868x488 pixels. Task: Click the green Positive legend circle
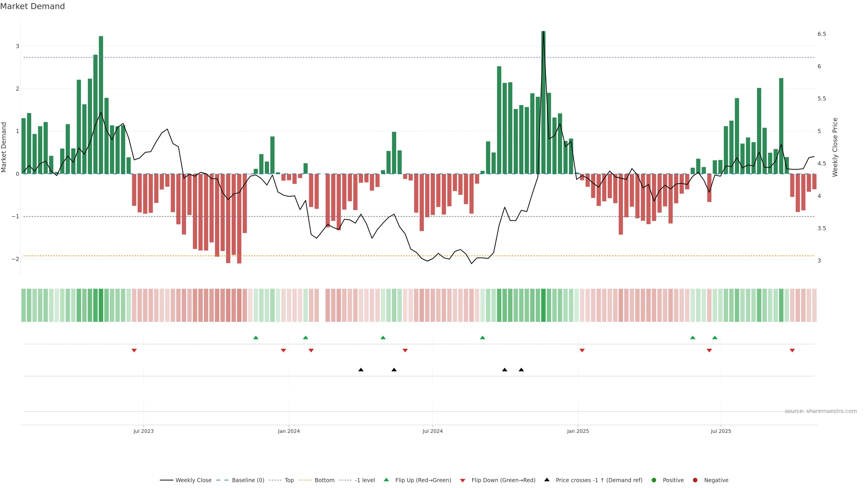[x=654, y=480]
